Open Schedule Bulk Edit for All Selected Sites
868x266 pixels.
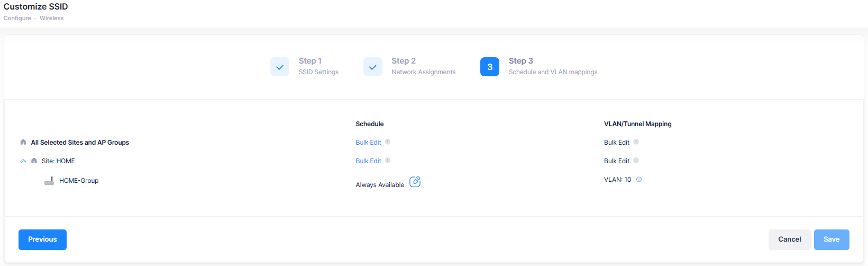tap(368, 143)
